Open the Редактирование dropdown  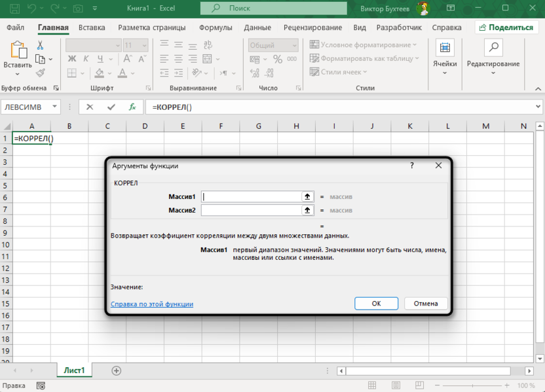[x=493, y=58]
